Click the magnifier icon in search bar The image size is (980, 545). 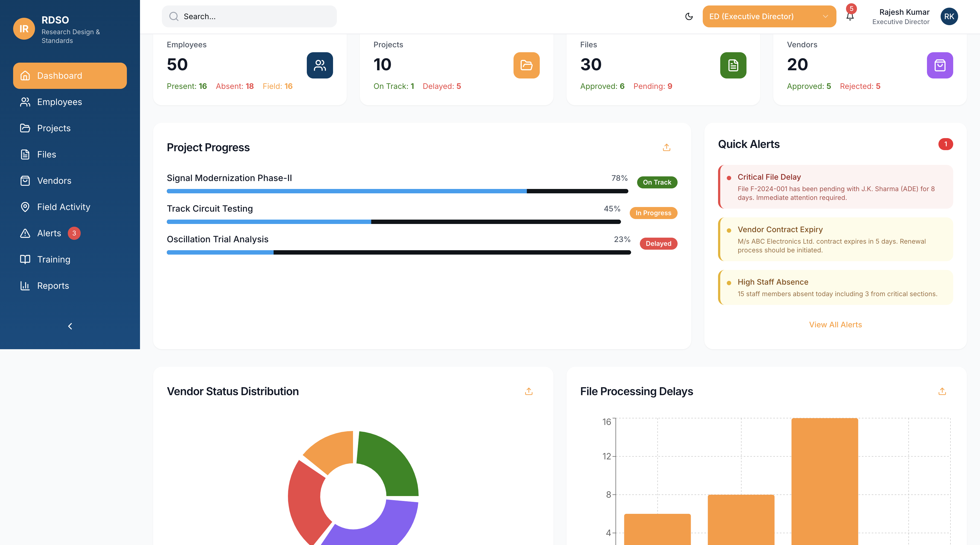(x=174, y=16)
